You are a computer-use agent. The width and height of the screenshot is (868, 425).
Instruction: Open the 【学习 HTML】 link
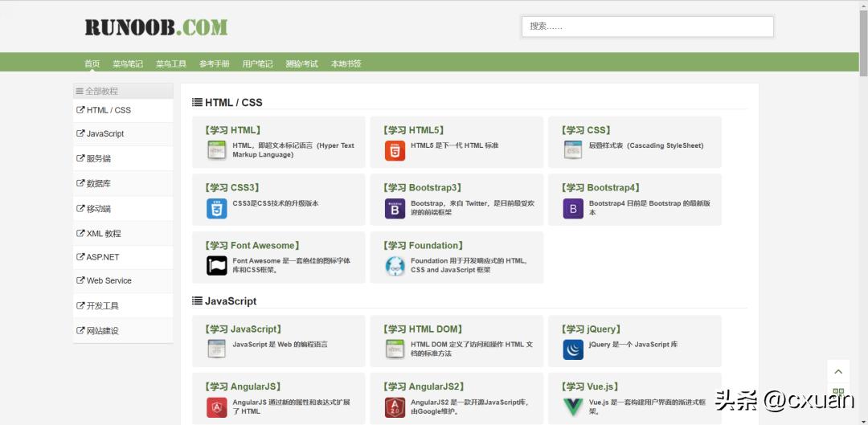[232, 130]
